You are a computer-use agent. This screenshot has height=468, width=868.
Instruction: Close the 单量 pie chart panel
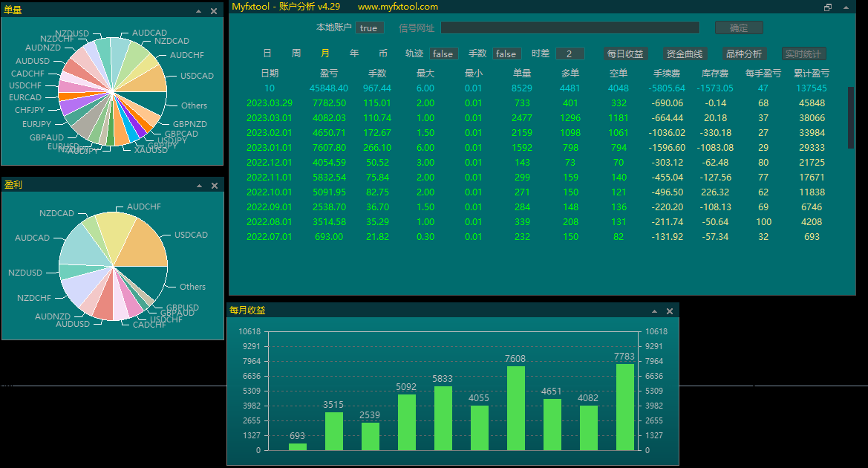coord(214,11)
